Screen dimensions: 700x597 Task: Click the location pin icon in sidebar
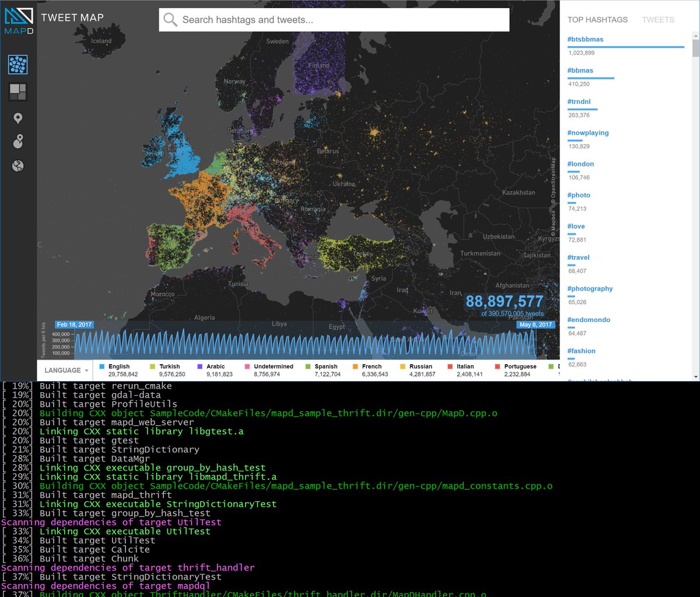(x=18, y=118)
